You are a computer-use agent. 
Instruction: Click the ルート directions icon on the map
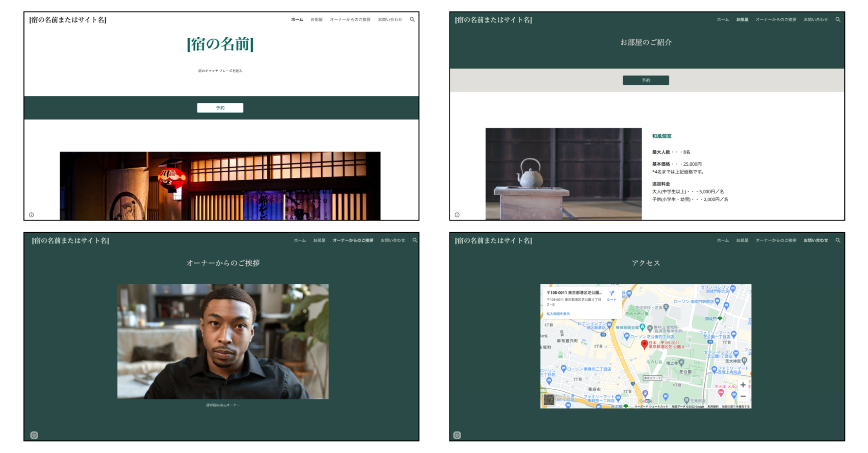(x=611, y=295)
